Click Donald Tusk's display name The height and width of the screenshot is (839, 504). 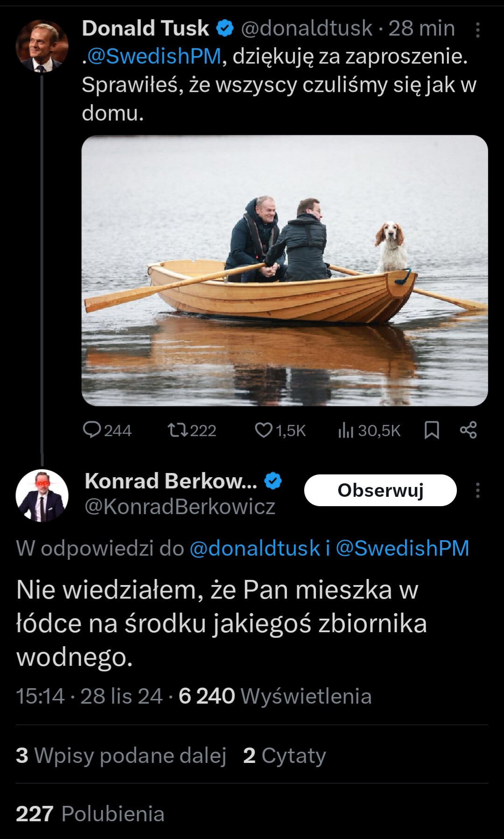[145, 28]
